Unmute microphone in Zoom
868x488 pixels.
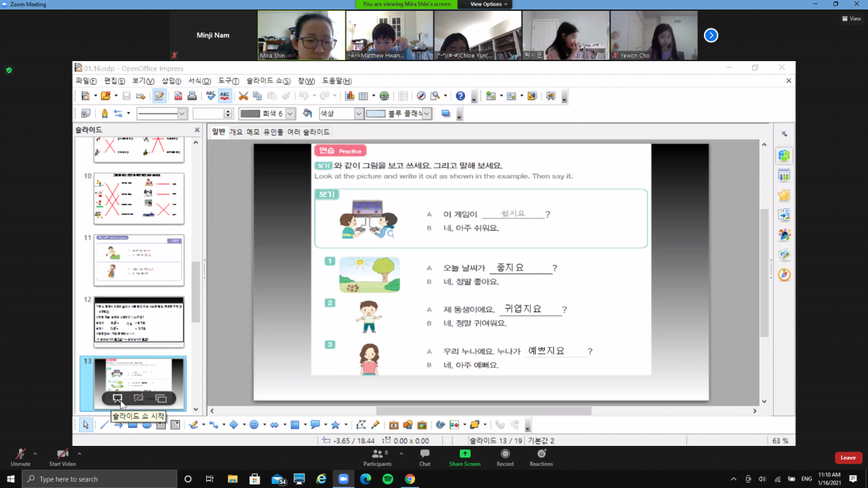coord(20,458)
